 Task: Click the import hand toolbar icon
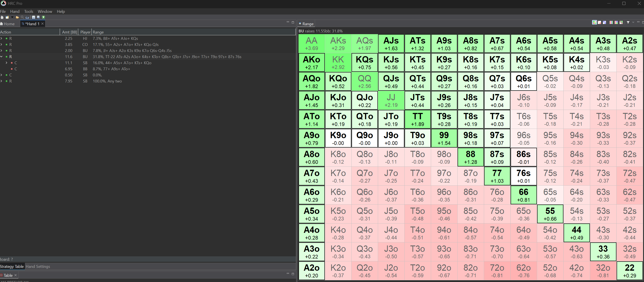tap(27, 17)
